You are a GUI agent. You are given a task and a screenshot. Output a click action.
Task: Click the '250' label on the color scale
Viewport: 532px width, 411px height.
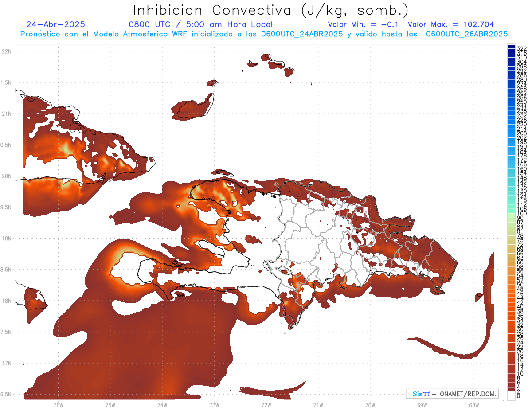(x=522, y=102)
